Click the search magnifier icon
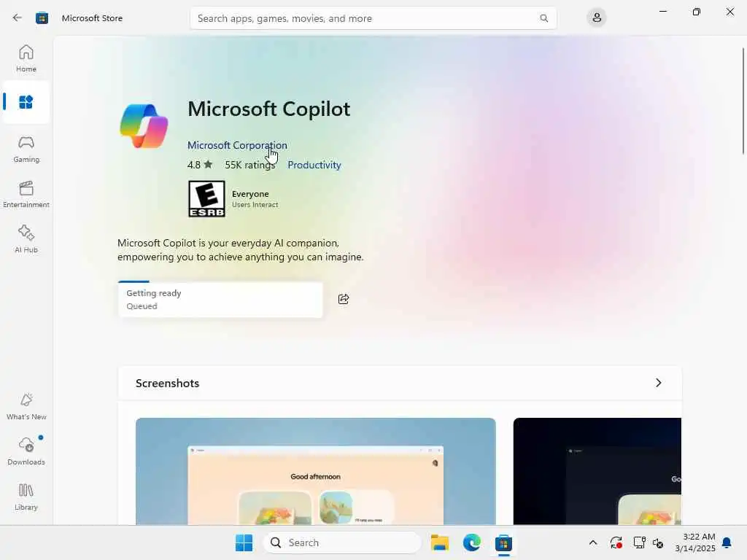 pyautogui.click(x=543, y=18)
